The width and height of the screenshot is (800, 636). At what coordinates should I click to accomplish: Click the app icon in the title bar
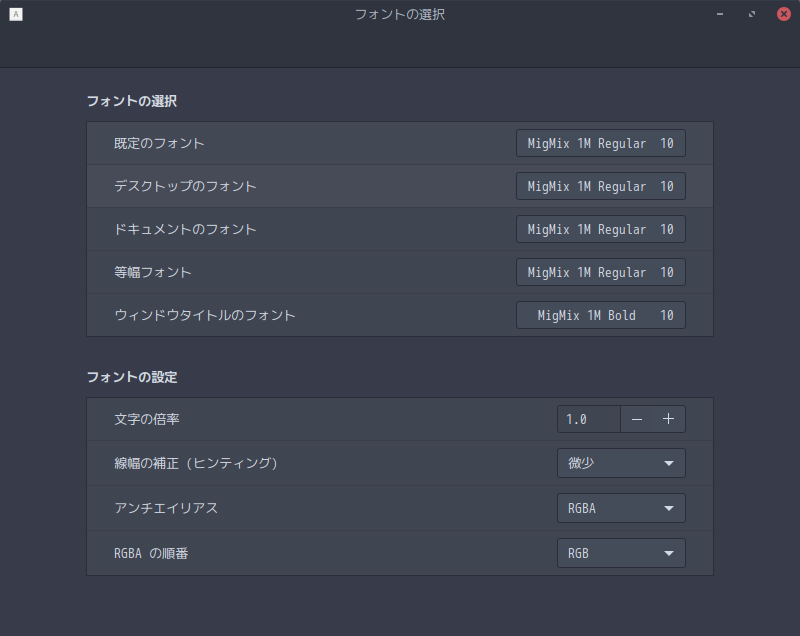(x=15, y=15)
